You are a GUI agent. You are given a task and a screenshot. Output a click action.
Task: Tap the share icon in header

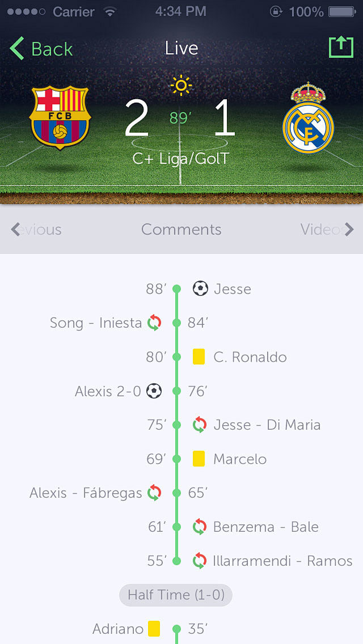pos(341,47)
